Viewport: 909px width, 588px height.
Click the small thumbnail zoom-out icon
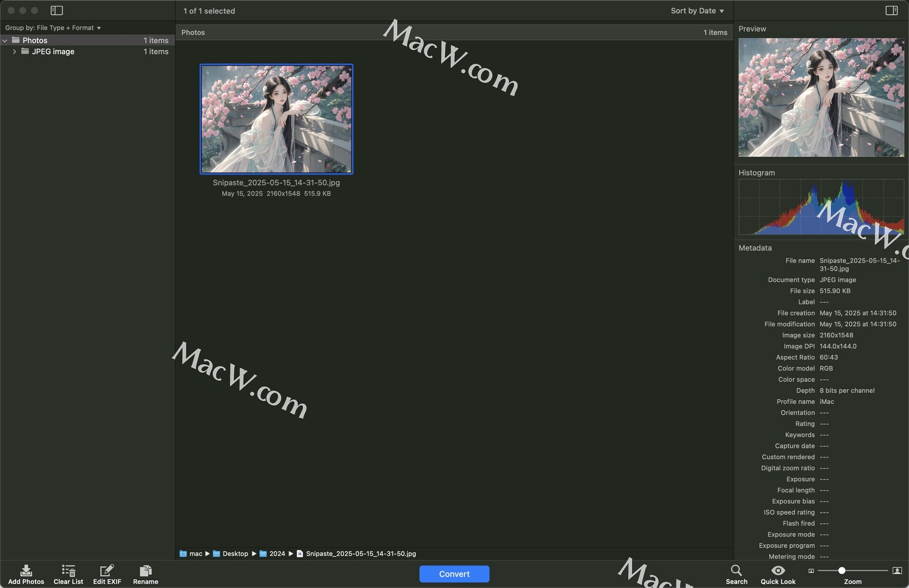(x=811, y=571)
